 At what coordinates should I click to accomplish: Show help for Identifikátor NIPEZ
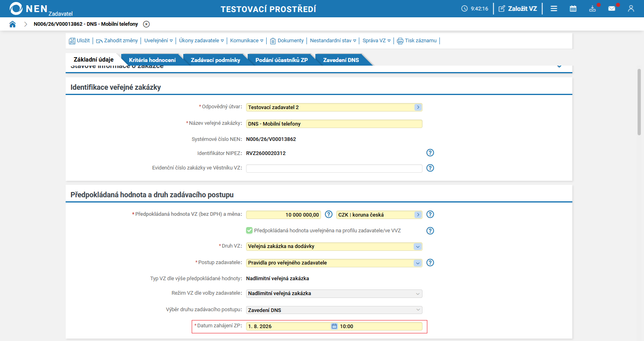point(430,153)
